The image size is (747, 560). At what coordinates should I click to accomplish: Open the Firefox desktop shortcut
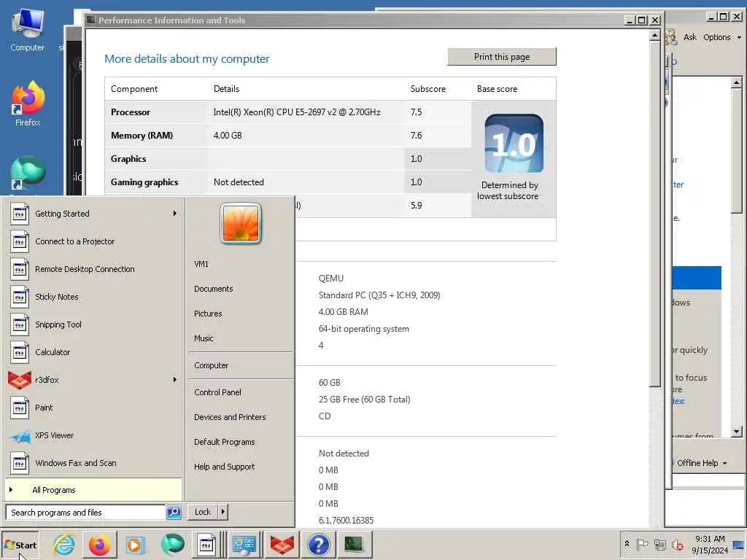27,104
